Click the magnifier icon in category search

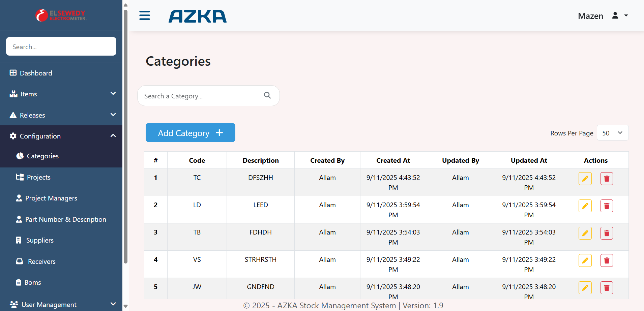point(267,95)
